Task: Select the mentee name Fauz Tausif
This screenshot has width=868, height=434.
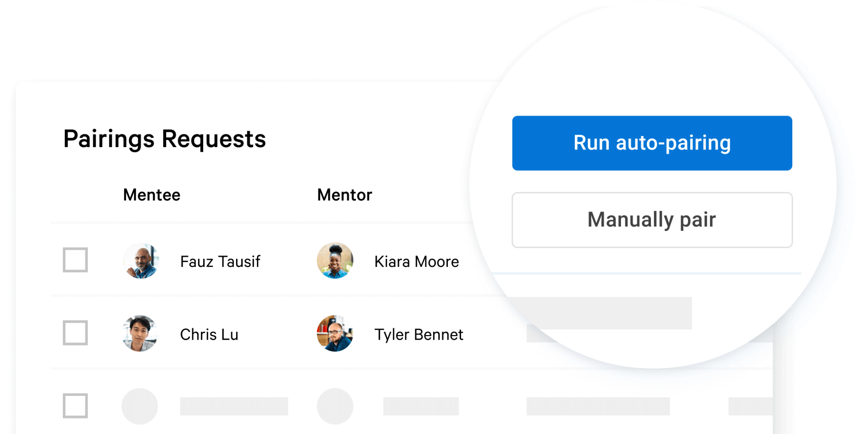Action: tap(220, 262)
